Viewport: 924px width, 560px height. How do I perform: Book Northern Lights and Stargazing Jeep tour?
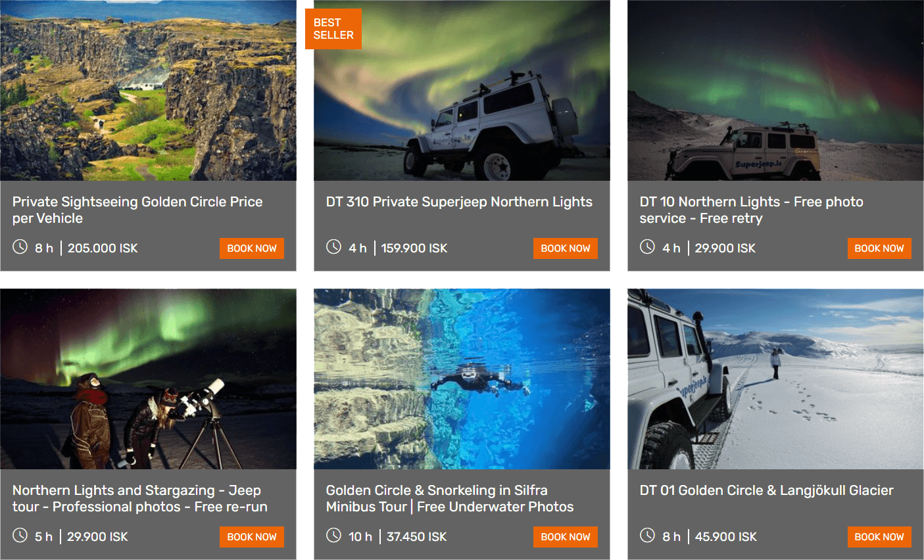pyautogui.click(x=252, y=537)
